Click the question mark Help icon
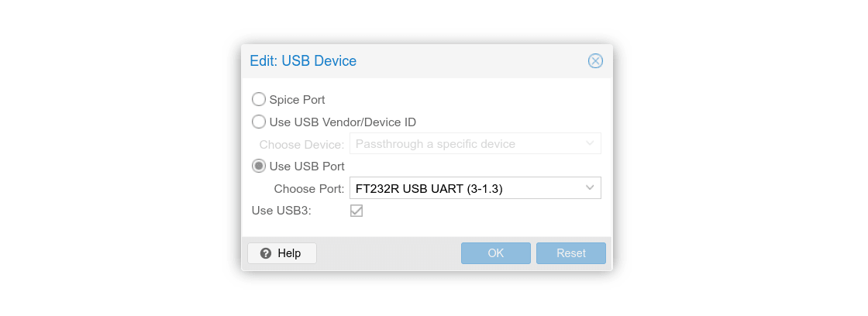The image size is (868, 316). [x=266, y=253]
